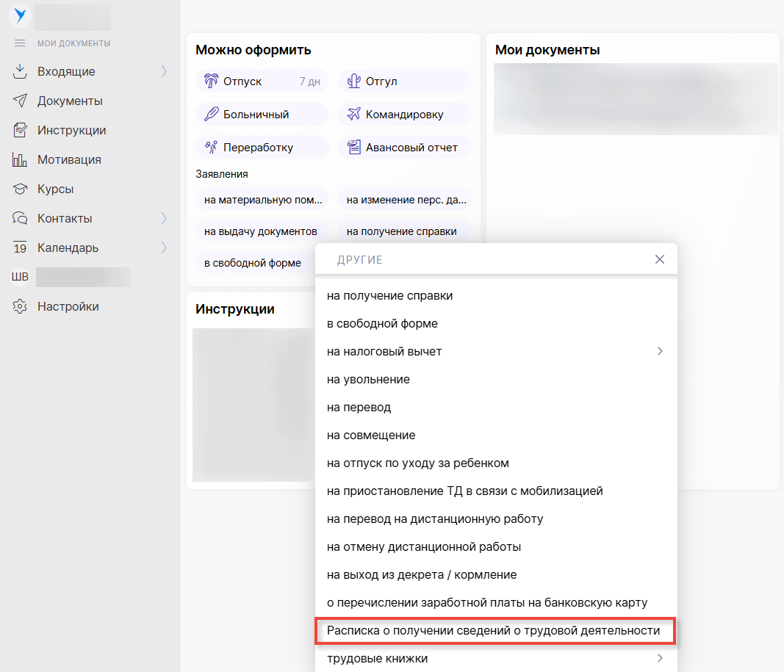Click the hamburger menu icon beside МОИ ДОКУМЕНТЫ

click(20, 43)
